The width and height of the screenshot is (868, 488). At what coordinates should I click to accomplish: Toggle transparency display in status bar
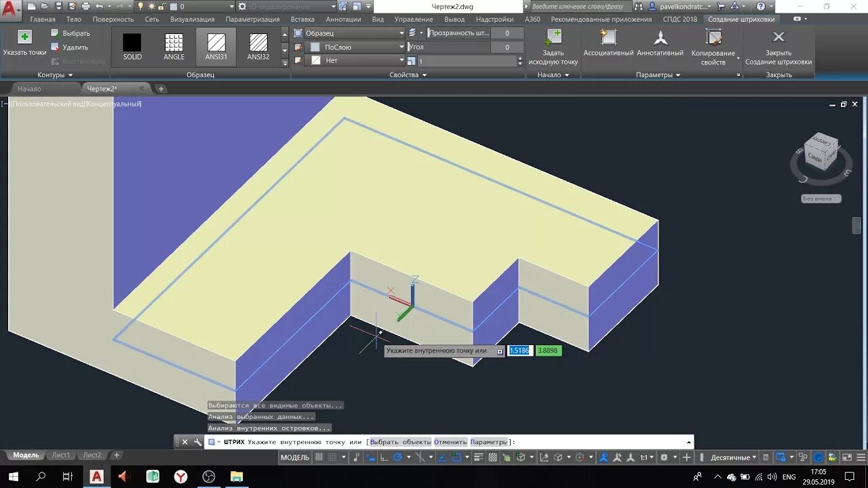point(493,457)
